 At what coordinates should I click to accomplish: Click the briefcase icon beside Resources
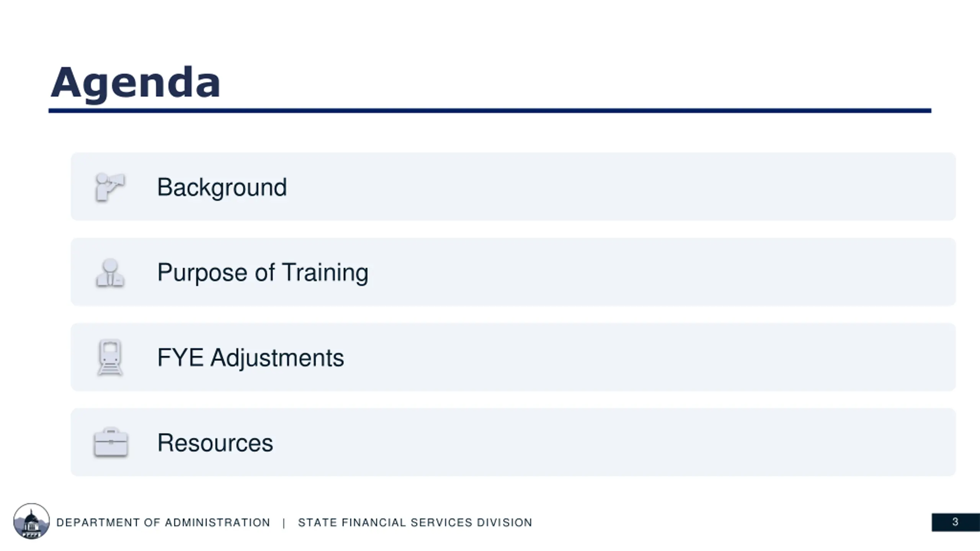[x=111, y=442]
